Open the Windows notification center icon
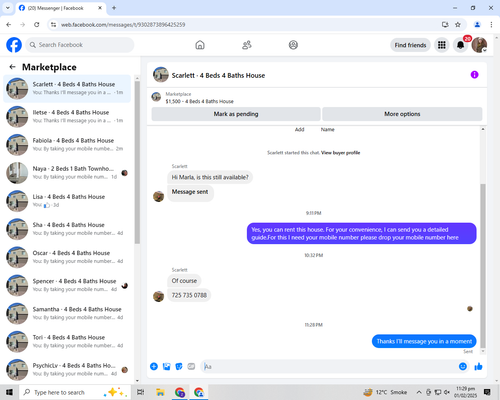Screen dimensions: 500x400 [487, 392]
